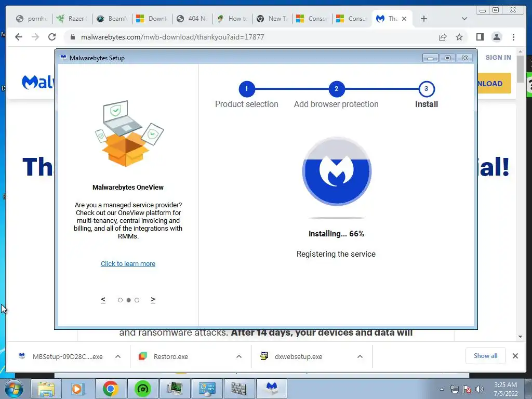This screenshot has width=532, height=399.
Task: Open green circular app in taskbar
Action: point(142,389)
